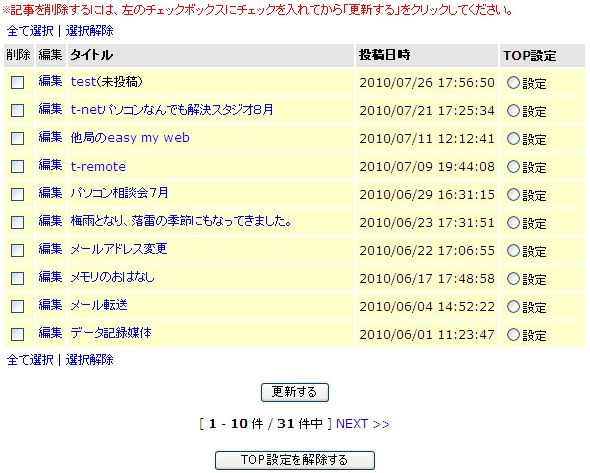Go to next page via NEXT >>
590x473 pixels.
(363, 424)
